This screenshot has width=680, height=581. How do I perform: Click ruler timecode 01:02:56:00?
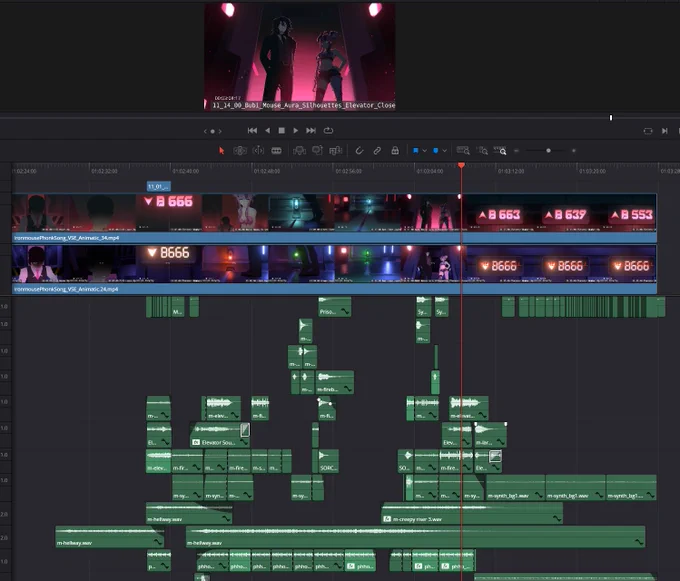coord(348,171)
